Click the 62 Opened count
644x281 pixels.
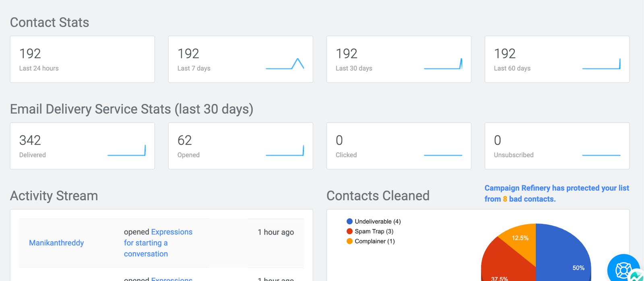click(x=185, y=140)
